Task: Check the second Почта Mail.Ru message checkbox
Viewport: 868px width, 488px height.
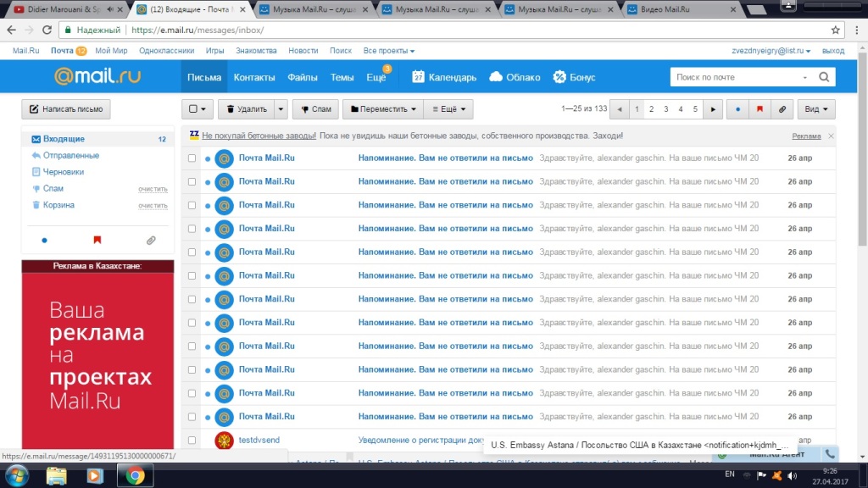Action: 192,181
